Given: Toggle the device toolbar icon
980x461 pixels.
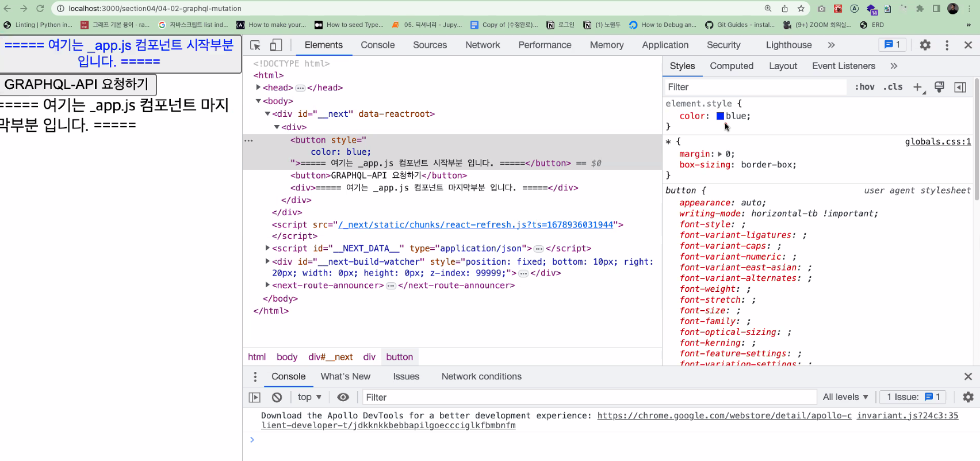Looking at the screenshot, I should (276, 45).
